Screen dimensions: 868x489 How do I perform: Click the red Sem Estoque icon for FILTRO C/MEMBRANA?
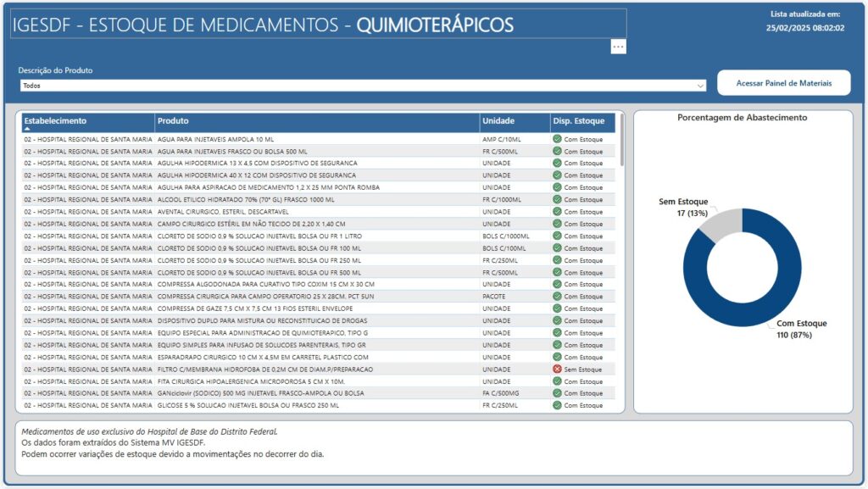click(557, 369)
